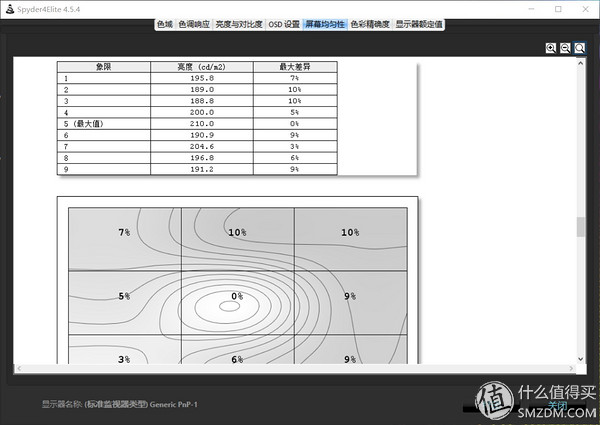The width and height of the screenshot is (600, 425).
Task: Click the zoom in magnifier icon
Action: (x=551, y=48)
